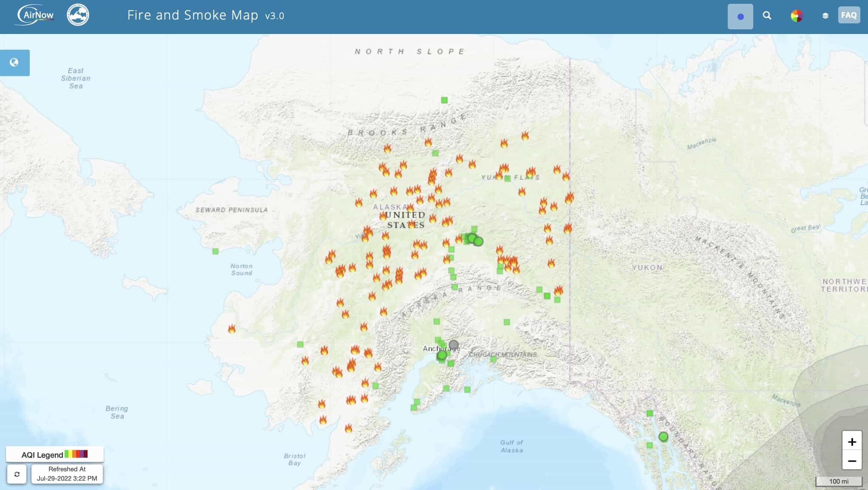Image resolution: width=868 pixels, height=490 pixels.
Task: Click the green square sensor on North Slope
Action: pyautogui.click(x=444, y=100)
